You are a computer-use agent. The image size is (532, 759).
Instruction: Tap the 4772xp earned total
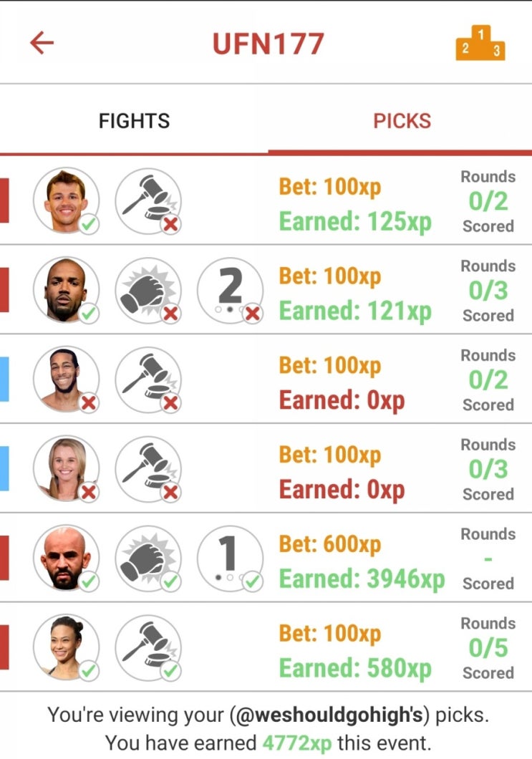pos(296,743)
